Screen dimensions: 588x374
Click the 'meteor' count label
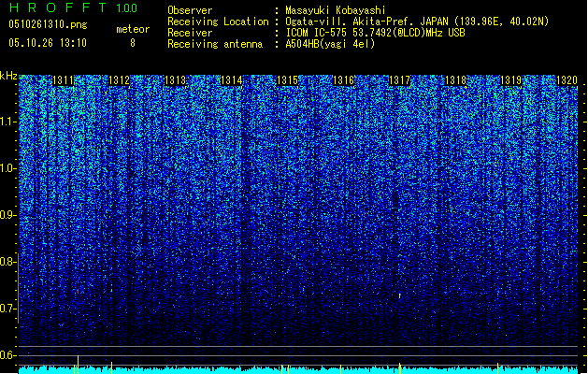point(133,29)
